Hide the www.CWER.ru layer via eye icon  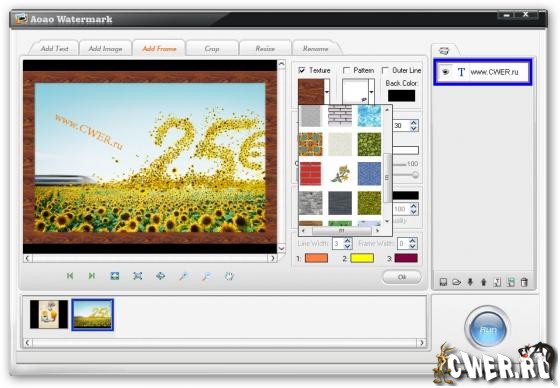tap(445, 72)
